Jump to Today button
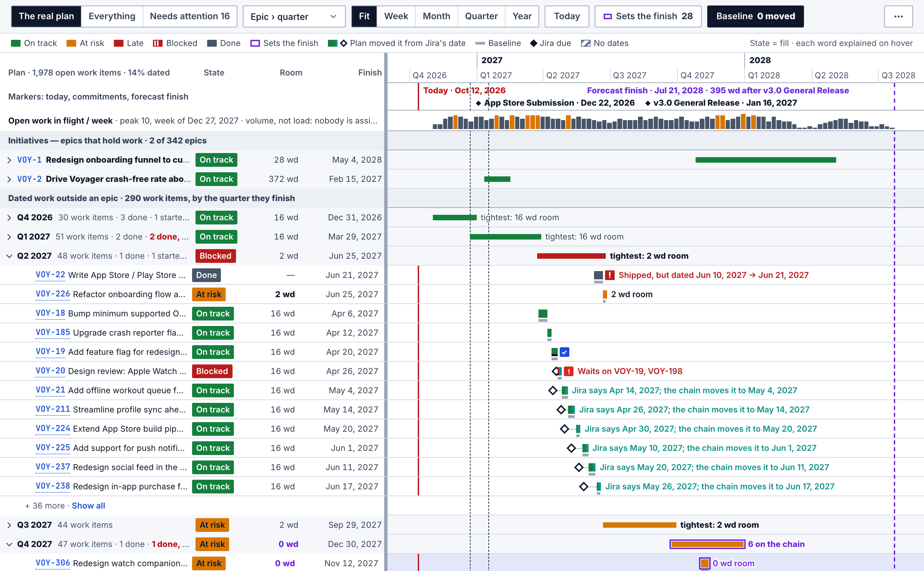924x571 pixels. coord(567,16)
